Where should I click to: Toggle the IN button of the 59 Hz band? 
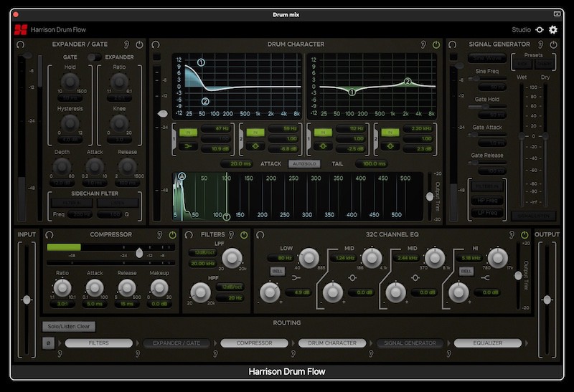pos(255,133)
